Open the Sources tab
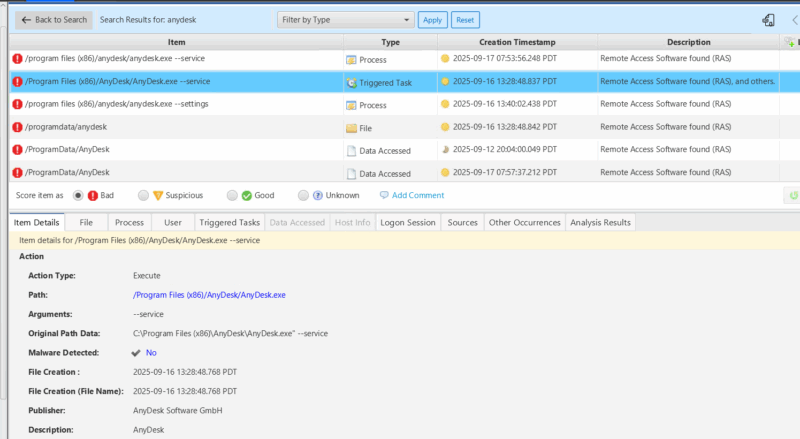This screenshot has width=800, height=439. coord(463,223)
